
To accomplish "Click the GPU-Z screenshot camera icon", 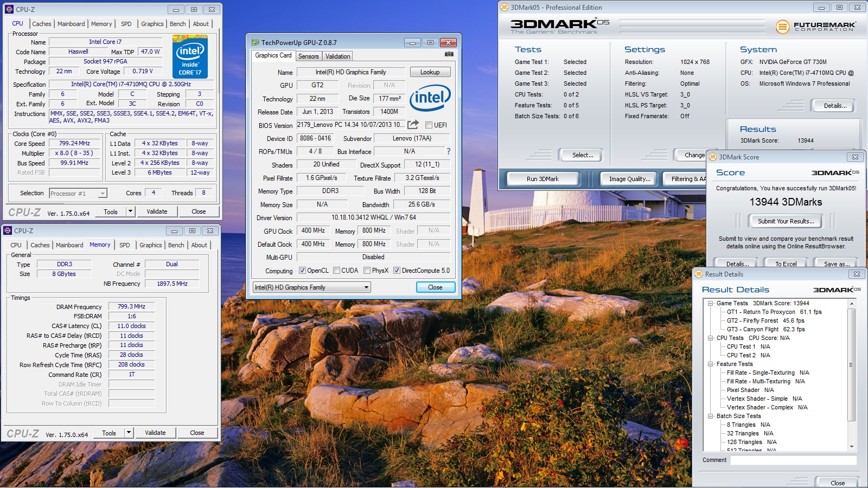I will [x=449, y=54].
